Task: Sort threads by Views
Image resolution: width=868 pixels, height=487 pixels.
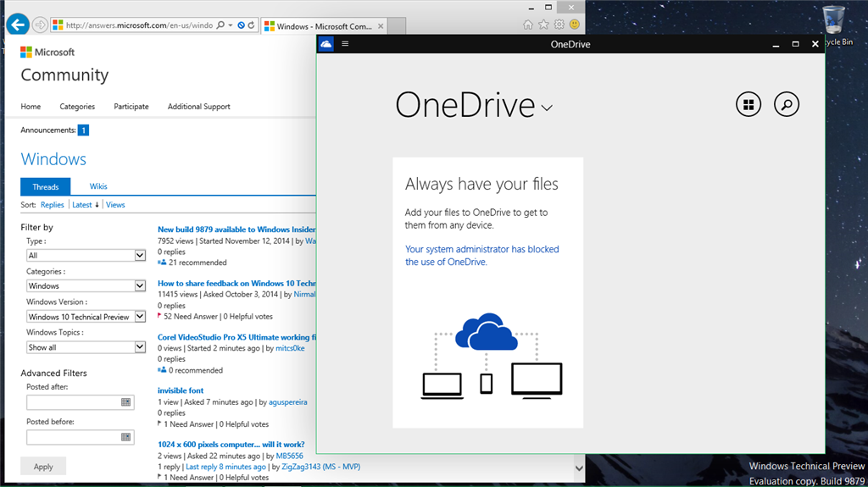Action: [x=115, y=205]
